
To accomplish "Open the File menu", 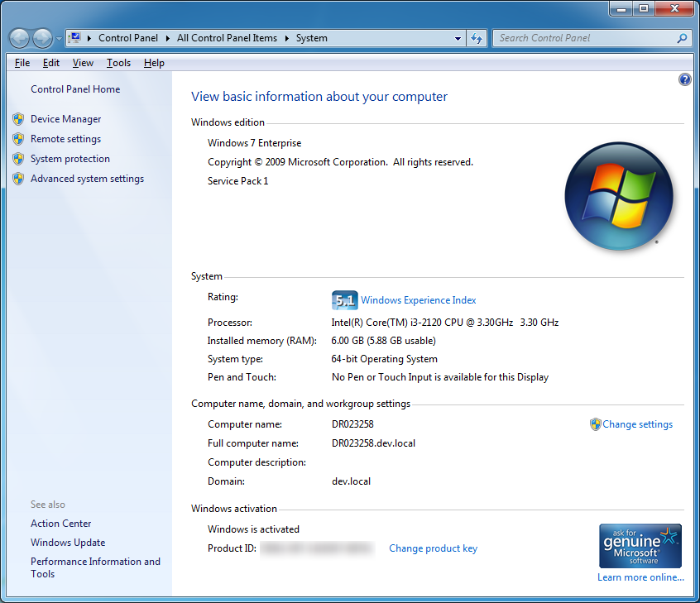I will (x=22, y=63).
